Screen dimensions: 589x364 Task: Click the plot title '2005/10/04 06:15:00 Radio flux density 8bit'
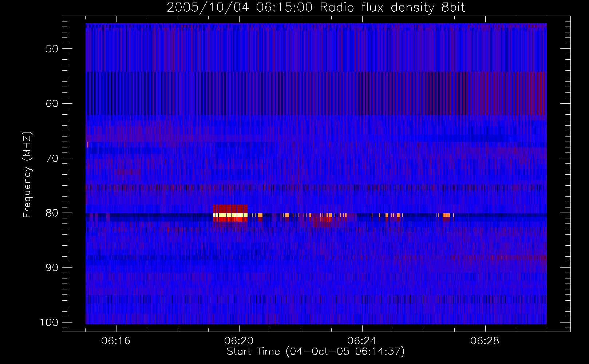click(316, 8)
